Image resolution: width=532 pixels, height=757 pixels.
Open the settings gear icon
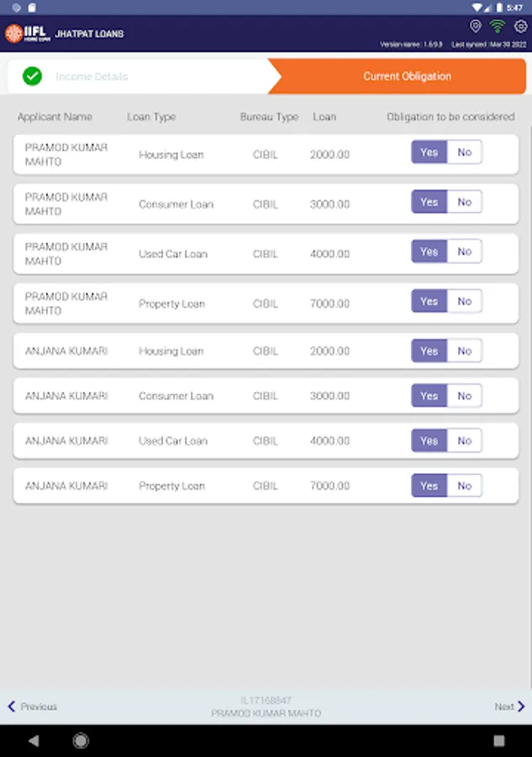[520, 27]
